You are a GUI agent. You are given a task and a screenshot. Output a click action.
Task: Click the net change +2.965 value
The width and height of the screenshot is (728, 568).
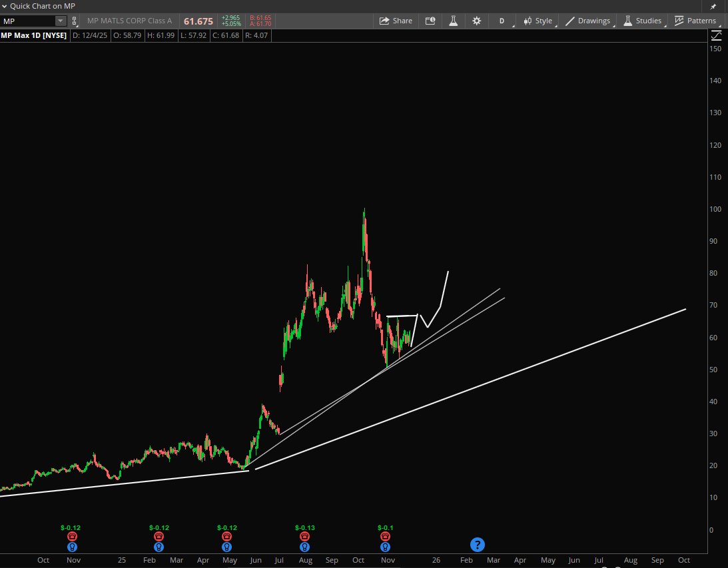[230, 18]
